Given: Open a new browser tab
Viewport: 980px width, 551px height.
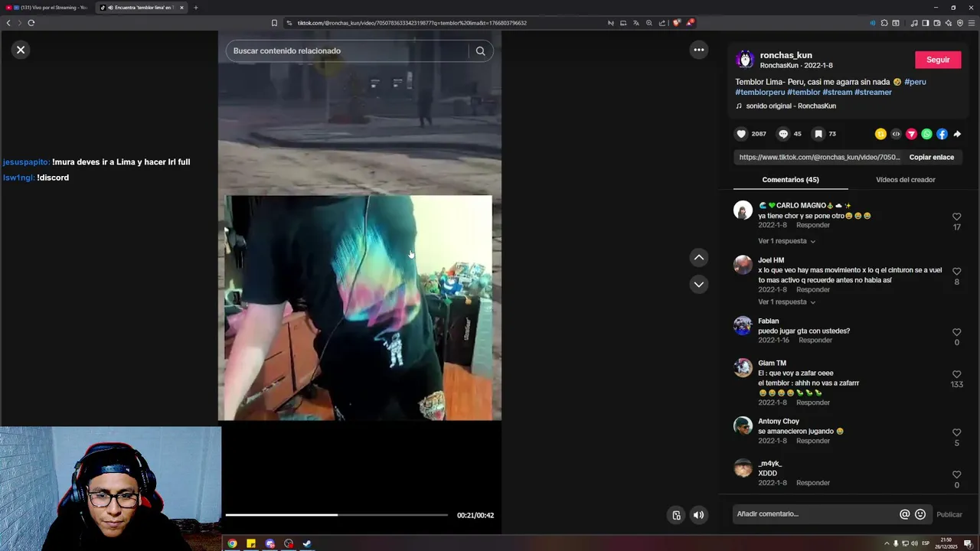Looking at the screenshot, I should coord(195,8).
